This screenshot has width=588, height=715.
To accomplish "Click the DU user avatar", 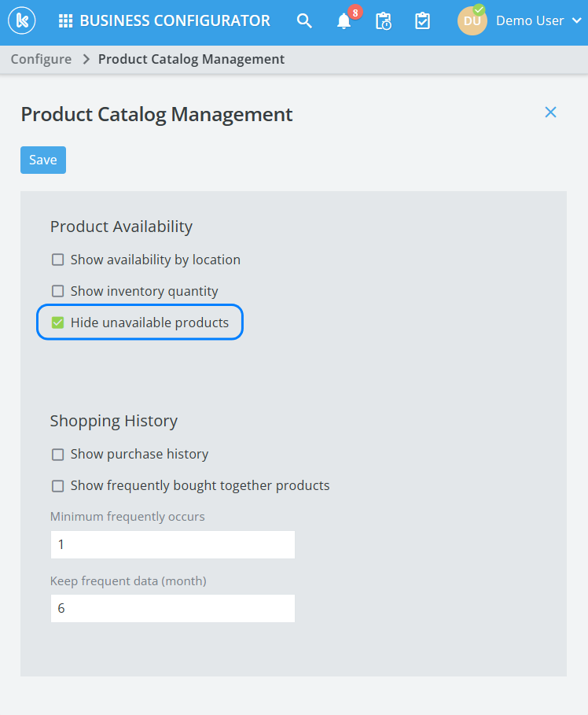I will pyautogui.click(x=472, y=21).
